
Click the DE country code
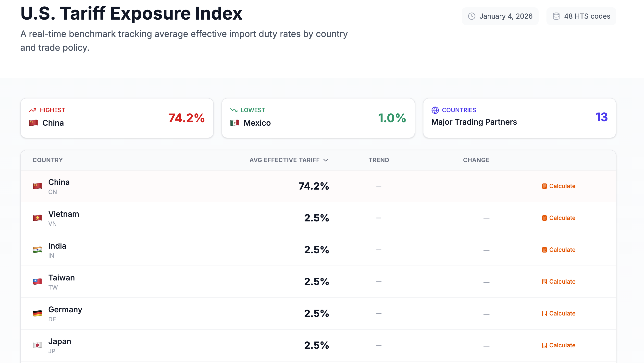pyautogui.click(x=52, y=319)
